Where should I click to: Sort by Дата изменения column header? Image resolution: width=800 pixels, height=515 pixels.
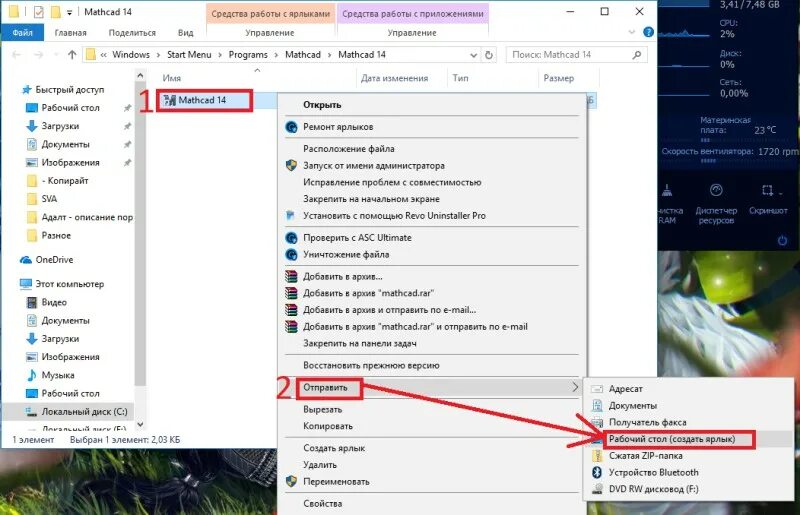point(394,78)
